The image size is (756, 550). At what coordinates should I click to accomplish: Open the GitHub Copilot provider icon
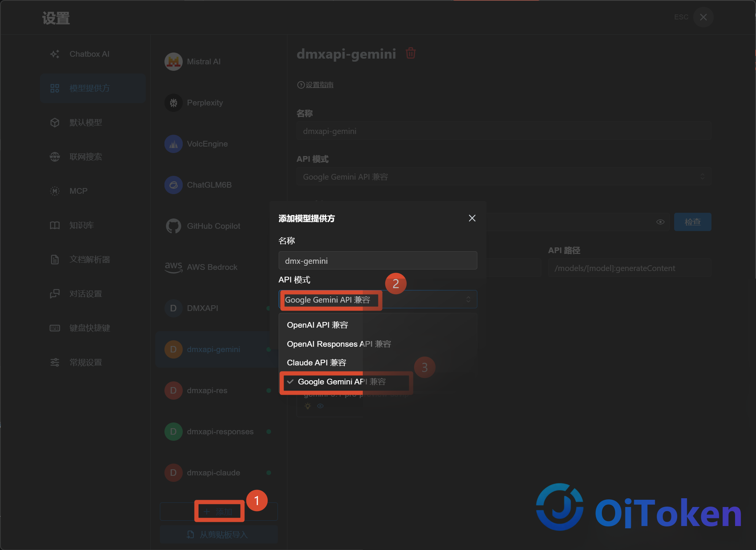click(x=173, y=226)
